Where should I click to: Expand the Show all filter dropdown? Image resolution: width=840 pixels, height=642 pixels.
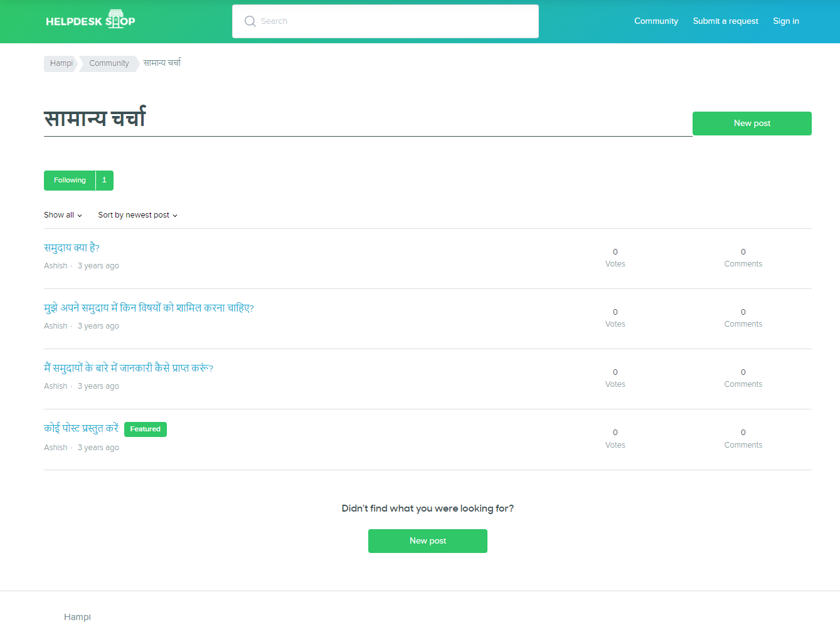[x=63, y=215]
